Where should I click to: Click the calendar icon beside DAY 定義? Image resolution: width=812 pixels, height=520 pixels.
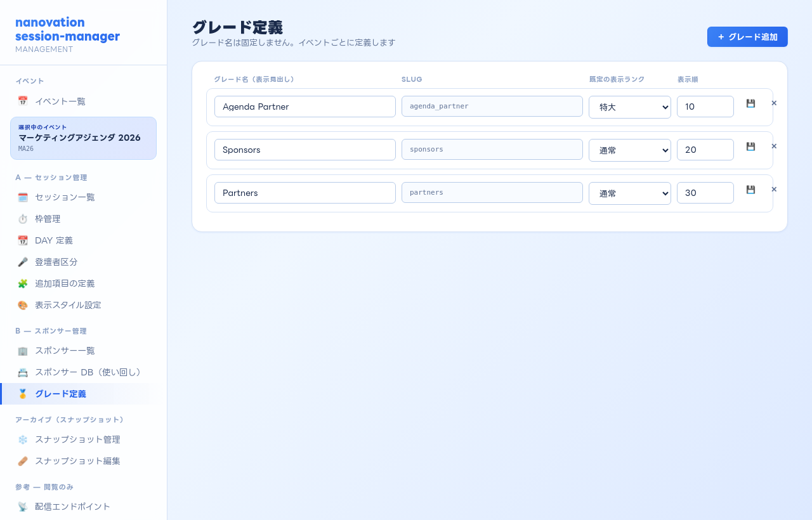coord(23,240)
